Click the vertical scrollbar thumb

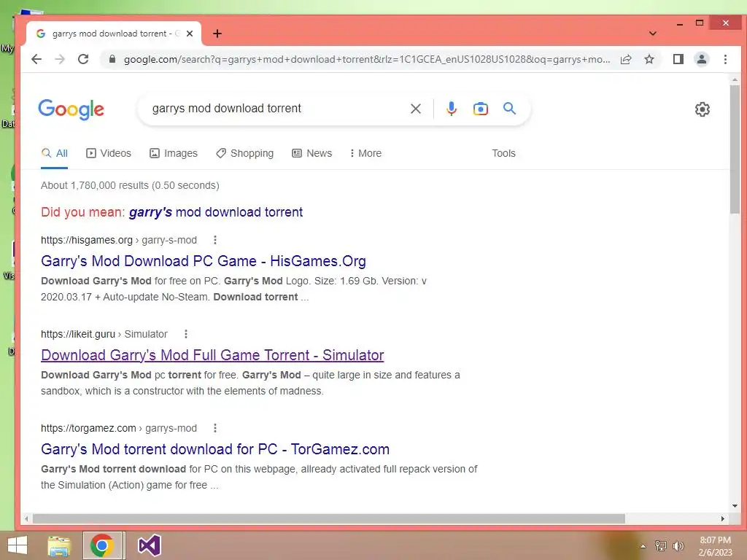click(735, 149)
